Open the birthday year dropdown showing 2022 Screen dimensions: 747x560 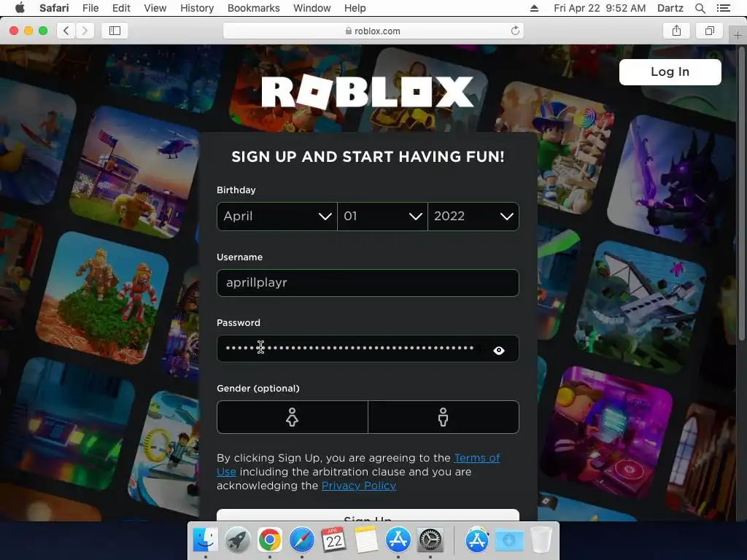pyautogui.click(x=473, y=216)
